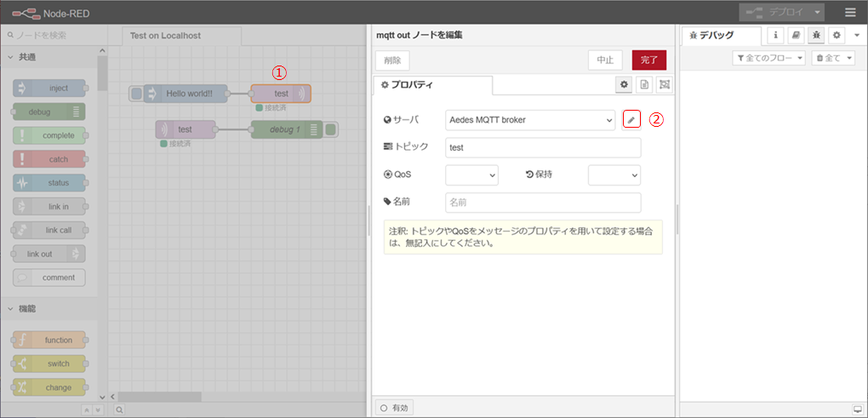
Task: Toggle the 有効 enabled state button
Action: (x=396, y=408)
